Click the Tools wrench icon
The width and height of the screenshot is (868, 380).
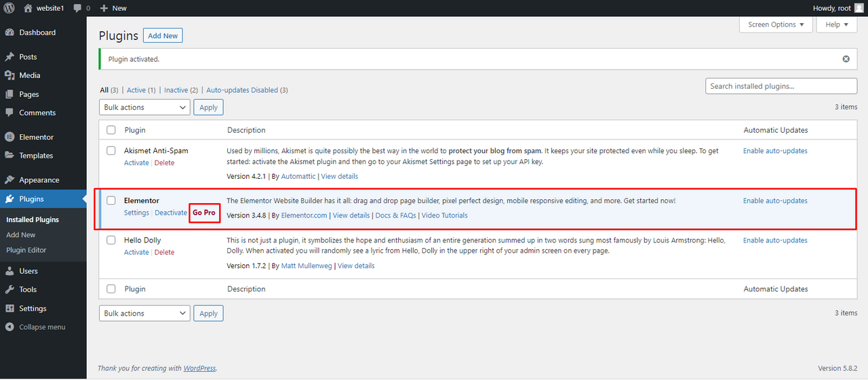[x=9, y=289]
